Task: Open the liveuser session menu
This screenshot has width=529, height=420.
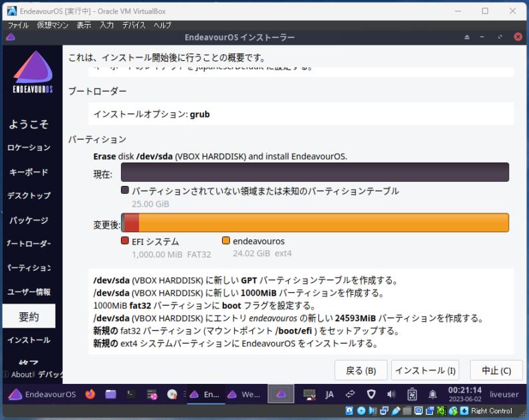Action: [504, 394]
